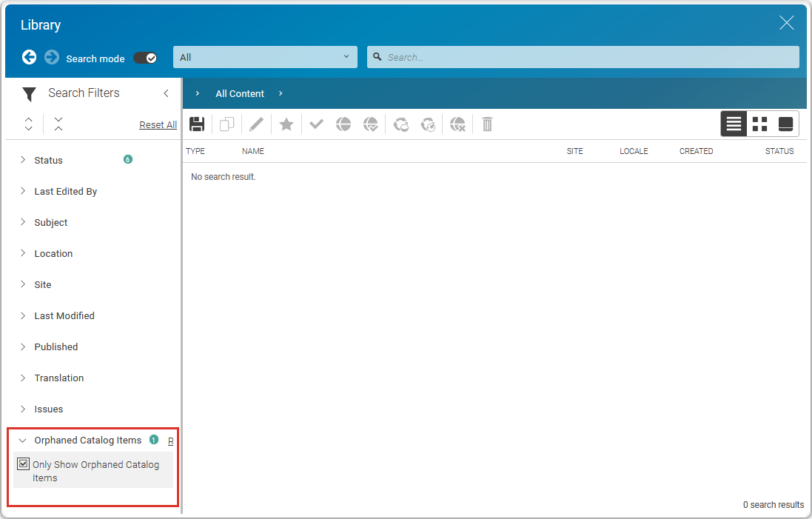Screen dimensions: 812x519
Task: Switch to list view
Action: tap(734, 124)
